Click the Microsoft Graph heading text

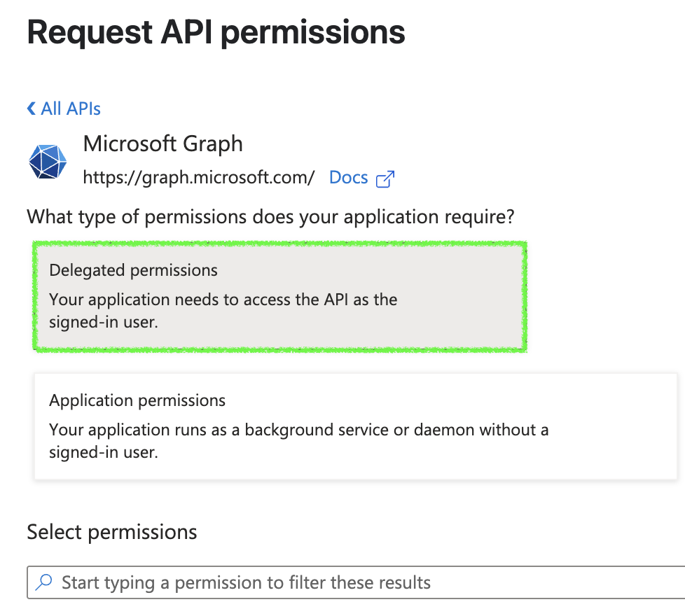(162, 144)
